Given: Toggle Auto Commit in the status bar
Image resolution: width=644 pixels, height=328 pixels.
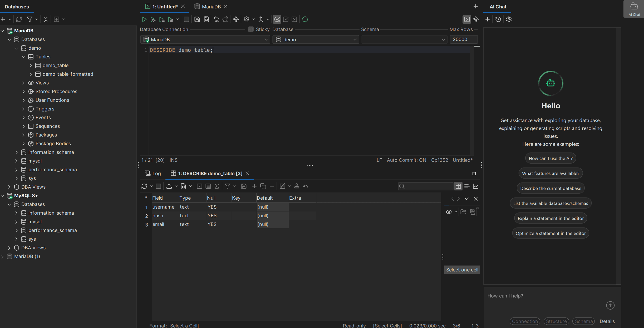Looking at the screenshot, I should (406, 160).
